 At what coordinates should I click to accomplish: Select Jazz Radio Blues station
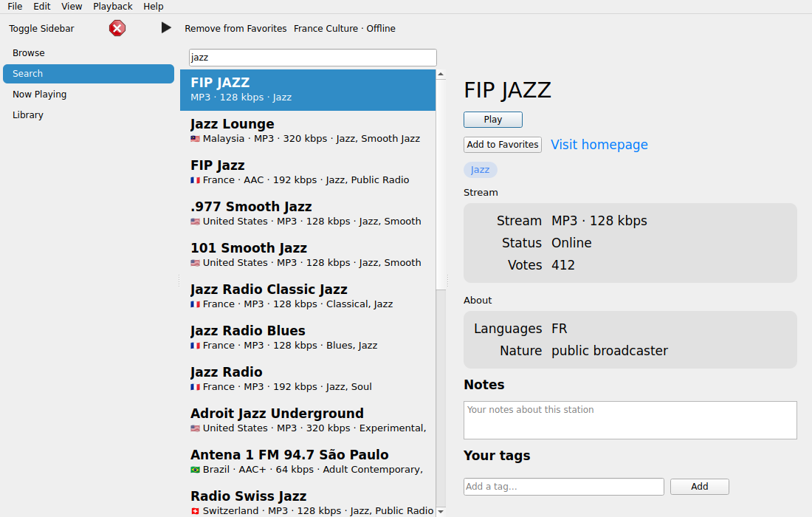tap(308, 338)
